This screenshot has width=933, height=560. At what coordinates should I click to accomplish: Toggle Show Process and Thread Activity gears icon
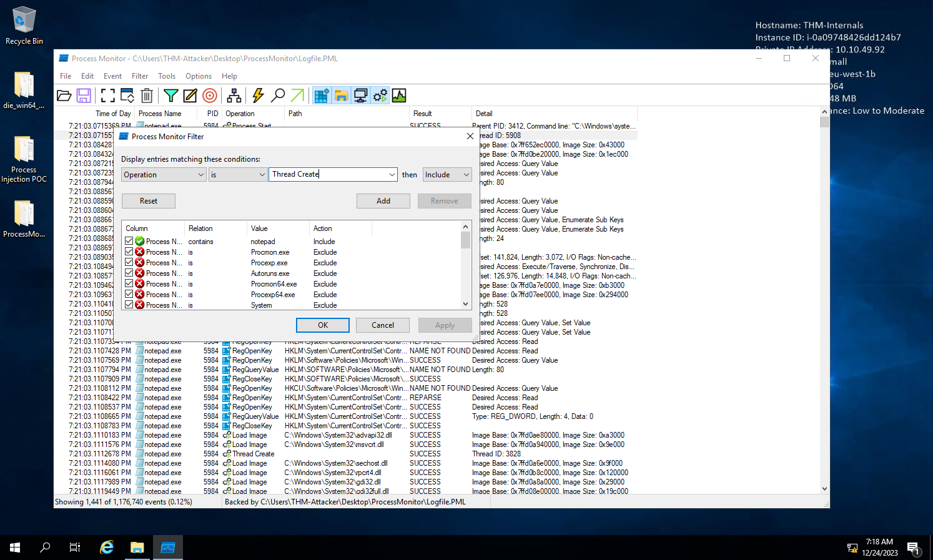click(x=380, y=96)
